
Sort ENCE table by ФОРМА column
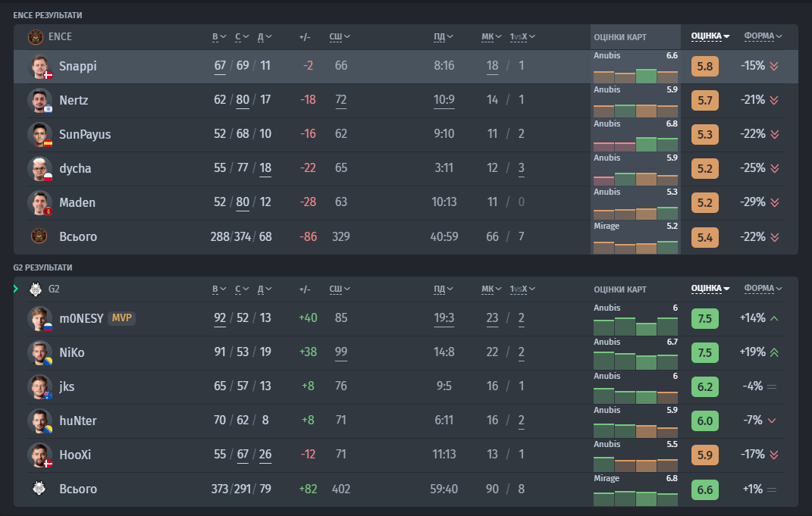(x=763, y=36)
